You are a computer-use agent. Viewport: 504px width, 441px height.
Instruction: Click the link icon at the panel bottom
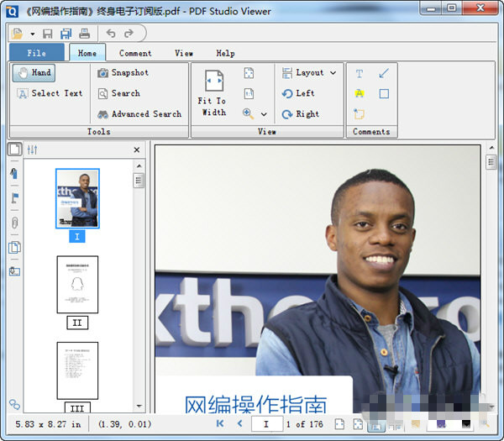(x=14, y=404)
